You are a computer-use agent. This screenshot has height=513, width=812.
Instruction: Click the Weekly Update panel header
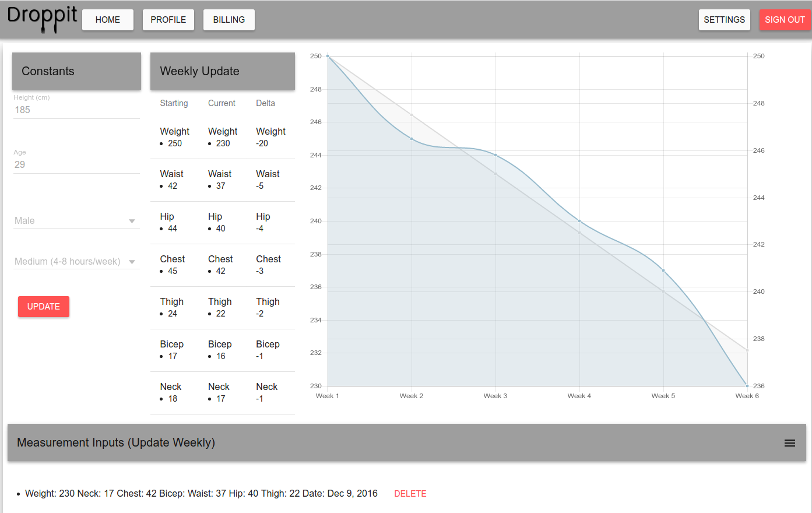(x=223, y=71)
